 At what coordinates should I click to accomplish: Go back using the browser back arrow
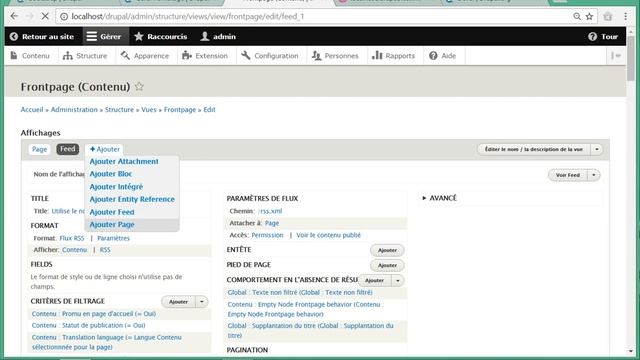[14, 16]
